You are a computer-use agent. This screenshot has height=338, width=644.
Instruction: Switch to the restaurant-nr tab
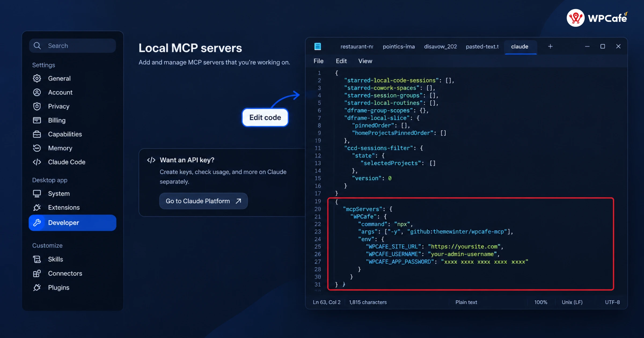(x=357, y=46)
